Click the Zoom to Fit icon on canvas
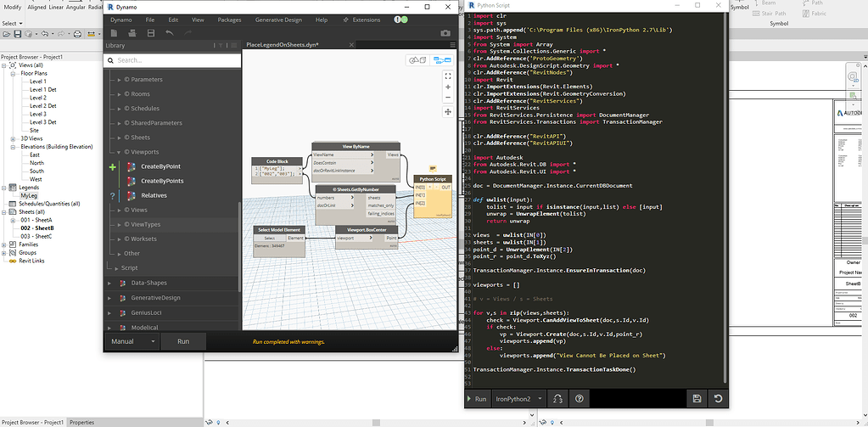Viewport: 868px width, 427px height. pyautogui.click(x=447, y=76)
